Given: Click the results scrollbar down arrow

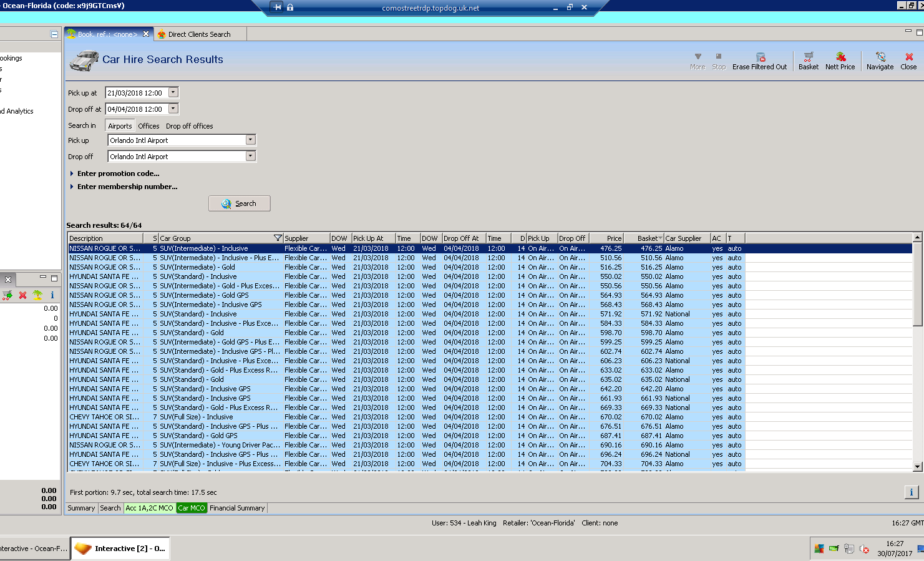Looking at the screenshot, I should tap(917, 466).
